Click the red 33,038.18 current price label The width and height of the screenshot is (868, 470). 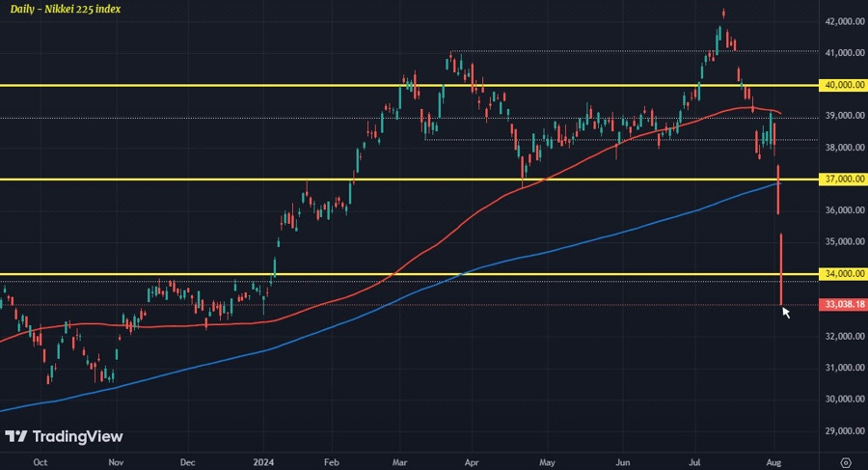coord(843,304)
